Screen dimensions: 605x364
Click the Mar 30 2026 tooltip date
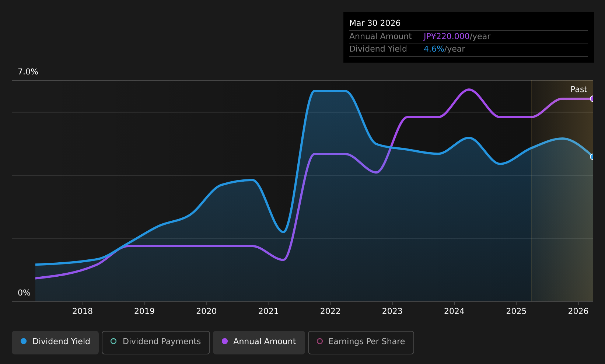pos(375,23)
